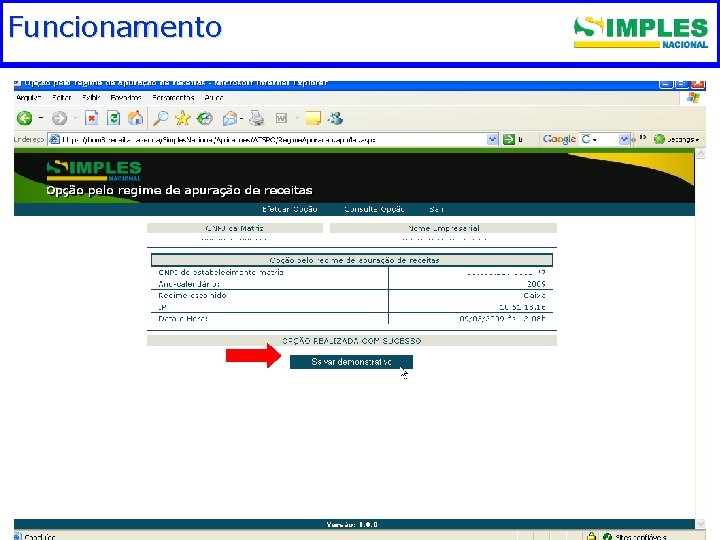Expand the Back button history dropdown

pyautogui.click(x=41, y=118)
